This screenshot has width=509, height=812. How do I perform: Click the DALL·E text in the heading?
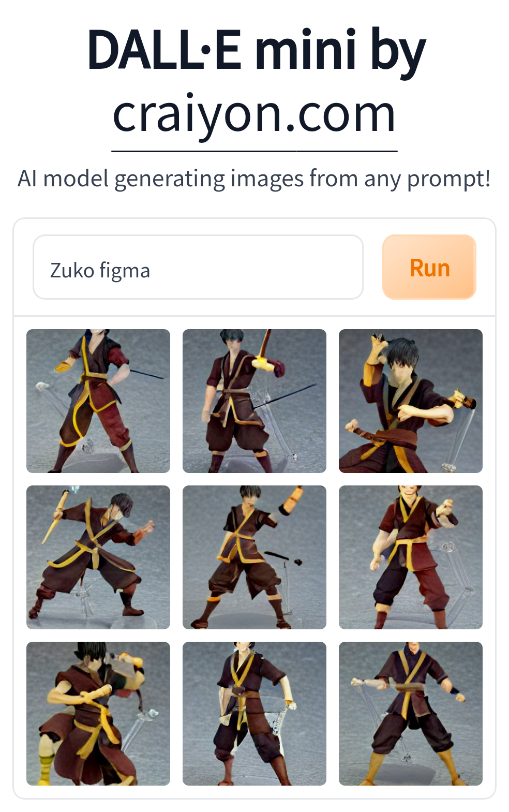(x=164, y=50)
